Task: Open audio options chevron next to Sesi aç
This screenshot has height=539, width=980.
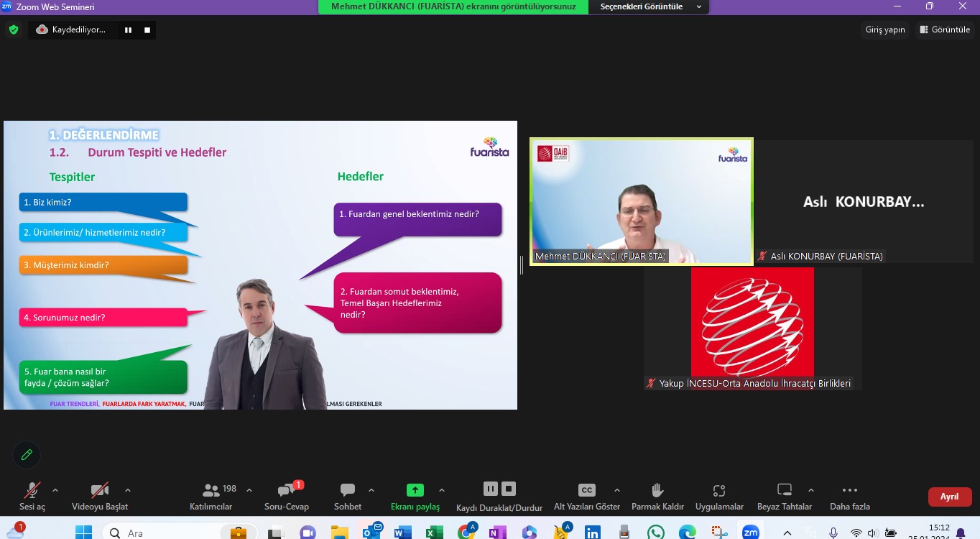Action: coord(55,490)
